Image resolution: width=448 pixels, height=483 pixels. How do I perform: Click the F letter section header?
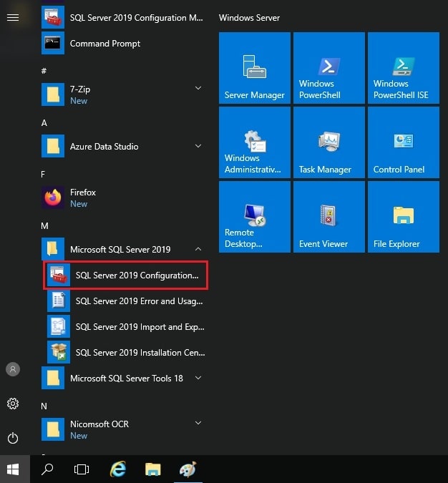pos(43,175)
